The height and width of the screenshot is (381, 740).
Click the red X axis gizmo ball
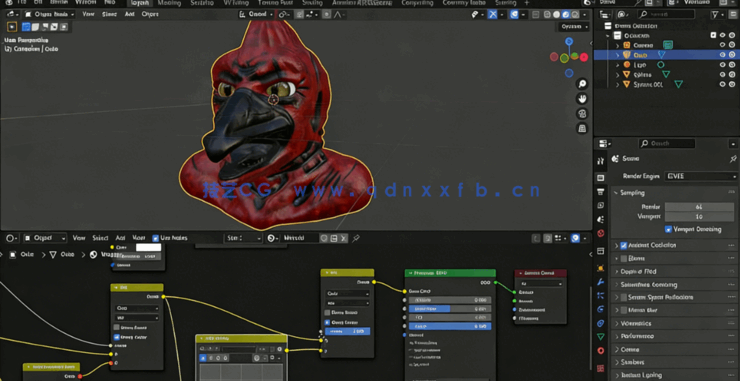pyautogui.click(x=584, y=57)
